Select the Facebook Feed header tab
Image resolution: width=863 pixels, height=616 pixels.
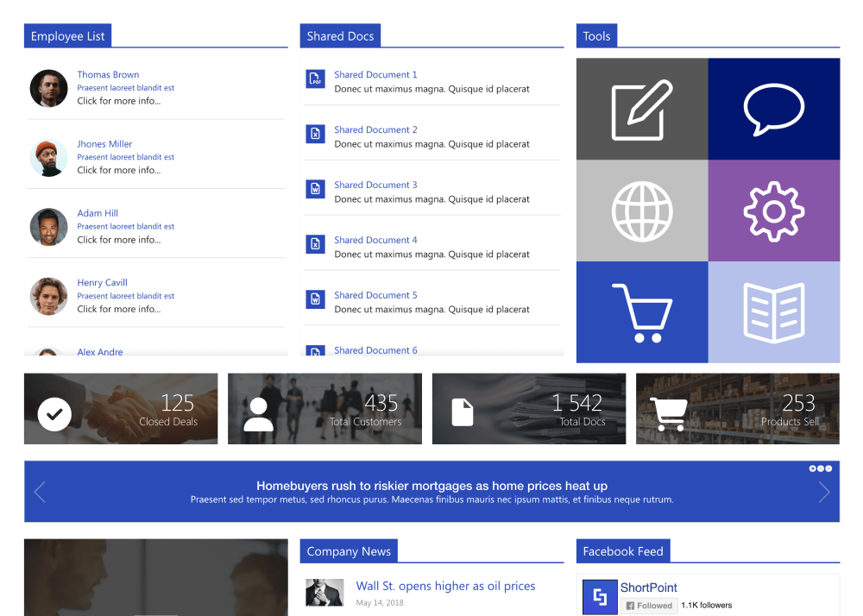point(623,551)
